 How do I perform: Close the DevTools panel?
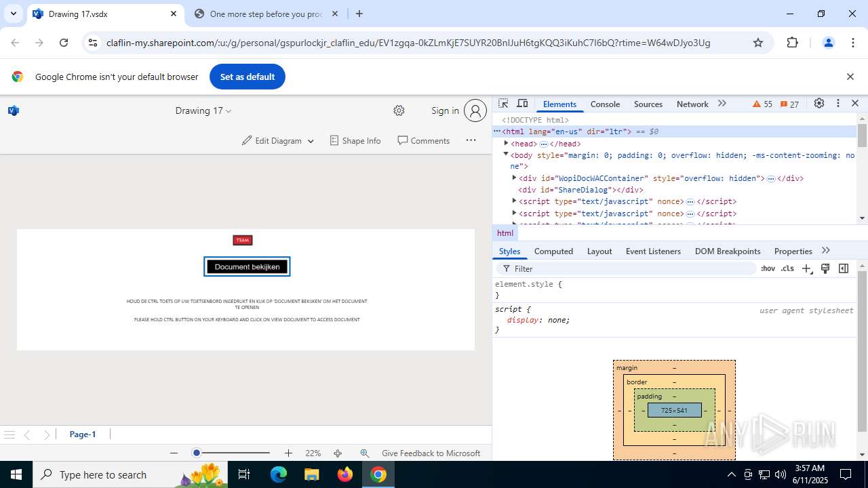(x=855, y=103)
